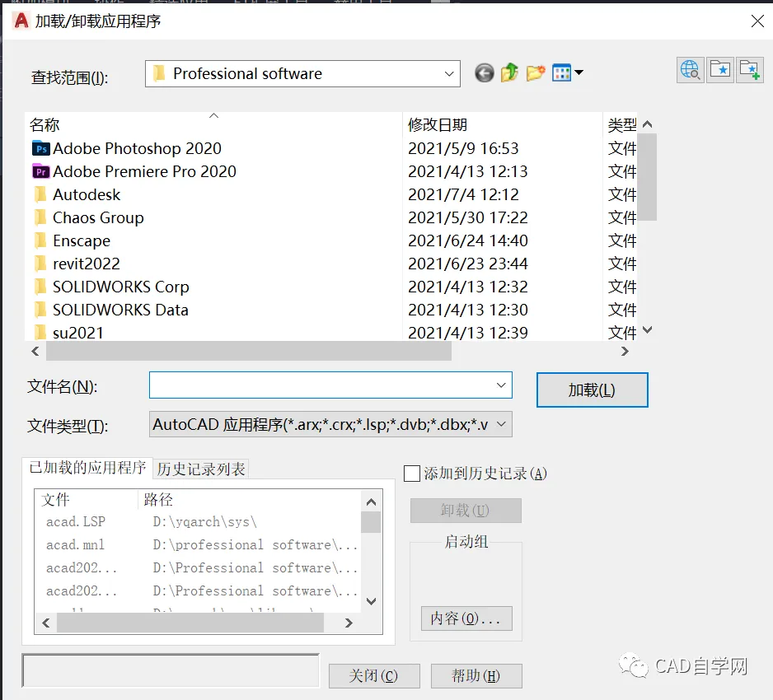773x700 pixels.
Task: Click the 卸载(U) button
Action: point(466,511)
